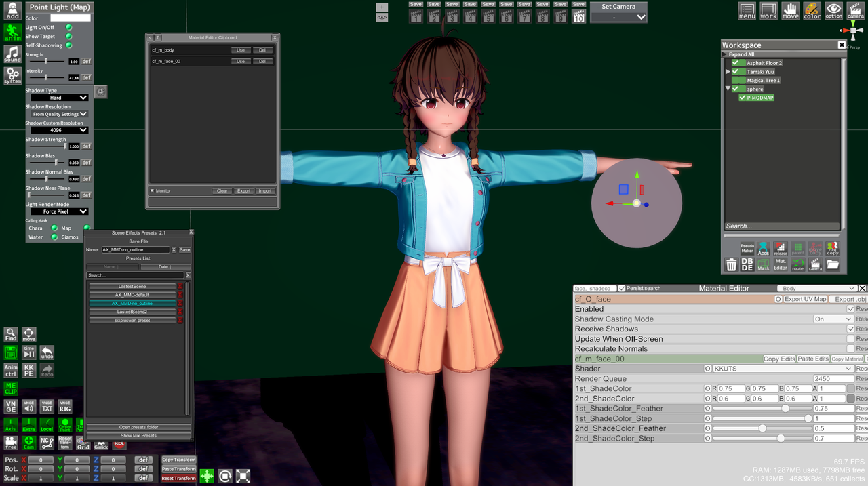Open the Body dropdown in Material Editor
Viewport: 868px width, 486px height.
[x=816, y=288]
